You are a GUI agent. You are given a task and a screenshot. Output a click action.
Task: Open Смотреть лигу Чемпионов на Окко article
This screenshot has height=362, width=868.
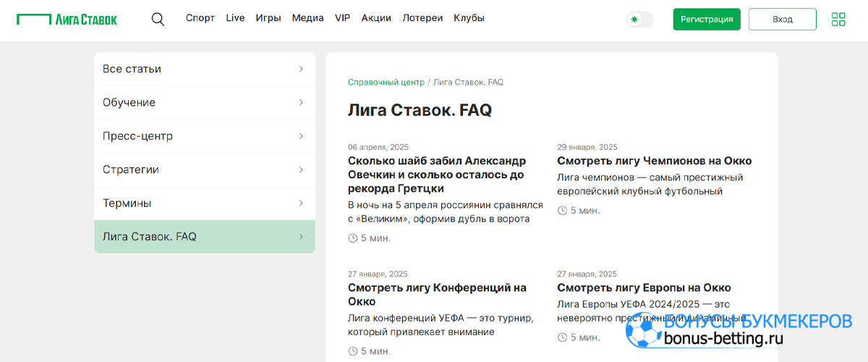tap(655, 161)
